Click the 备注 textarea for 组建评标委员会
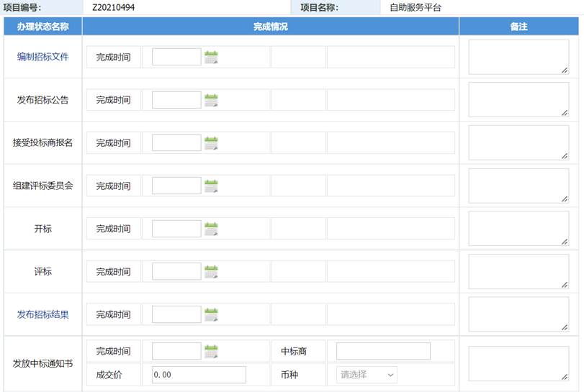Image resolution: width=584 pixels, height=392 pixels. coord(518,186)
